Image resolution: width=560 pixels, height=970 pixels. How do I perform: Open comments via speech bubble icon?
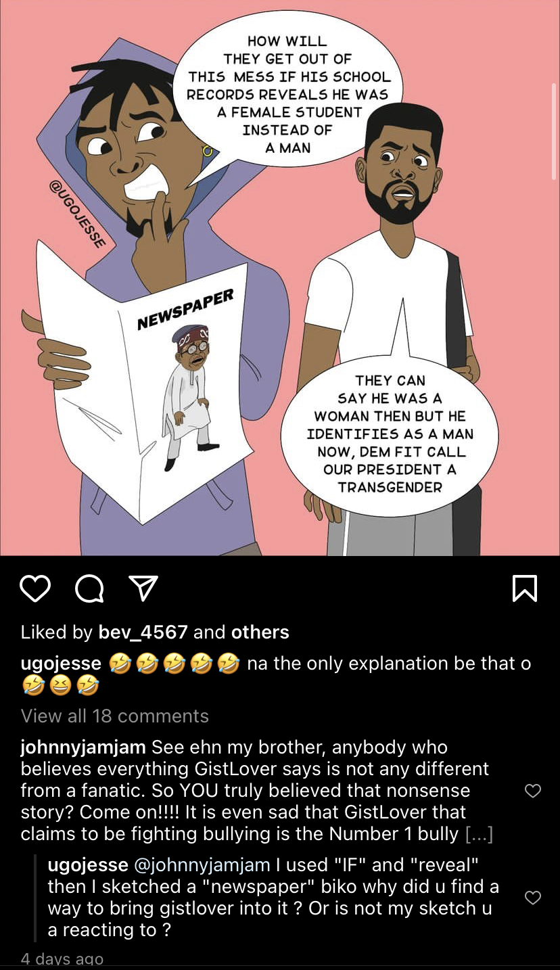point(89,588)
